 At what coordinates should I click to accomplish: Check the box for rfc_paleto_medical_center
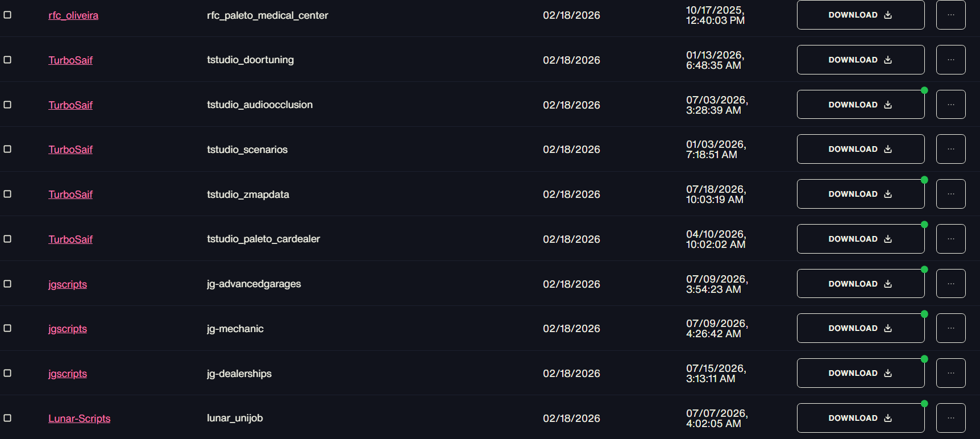[7, 15]
